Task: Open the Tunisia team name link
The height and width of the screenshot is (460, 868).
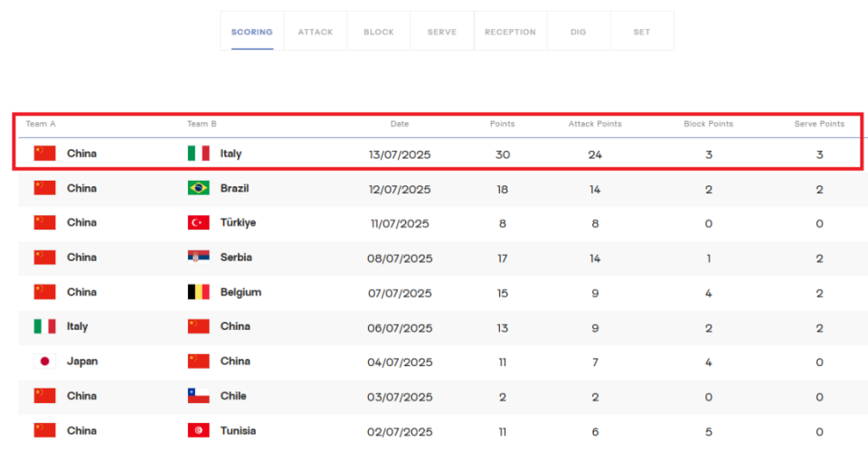Action: (x=238, y=431)
